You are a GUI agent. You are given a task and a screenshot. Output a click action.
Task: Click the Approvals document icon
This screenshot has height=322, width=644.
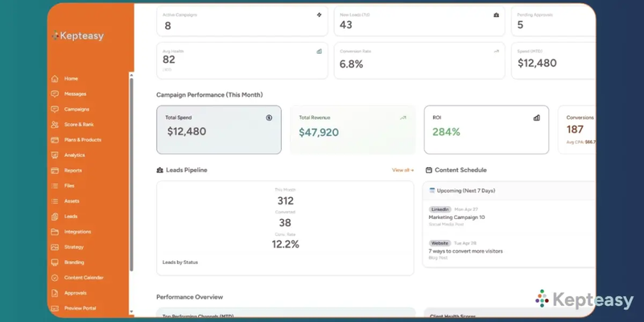click(x=55, y=293)
